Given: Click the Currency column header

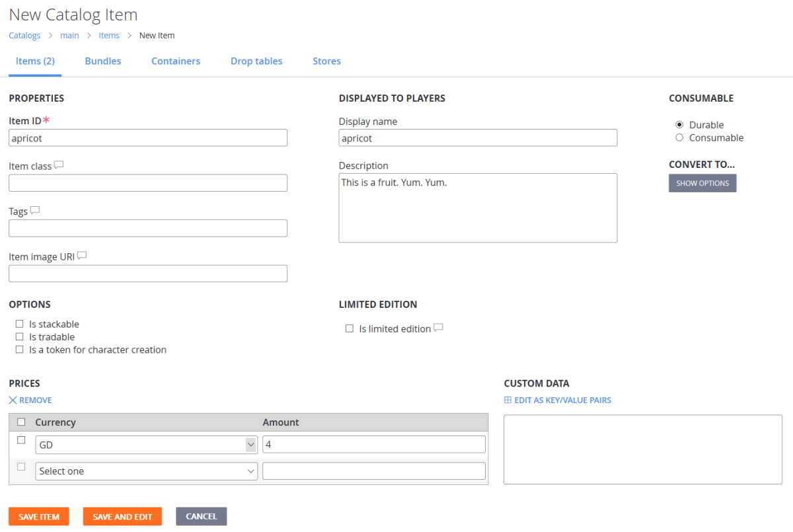Looking at the screenshot, I should point(56,422).
